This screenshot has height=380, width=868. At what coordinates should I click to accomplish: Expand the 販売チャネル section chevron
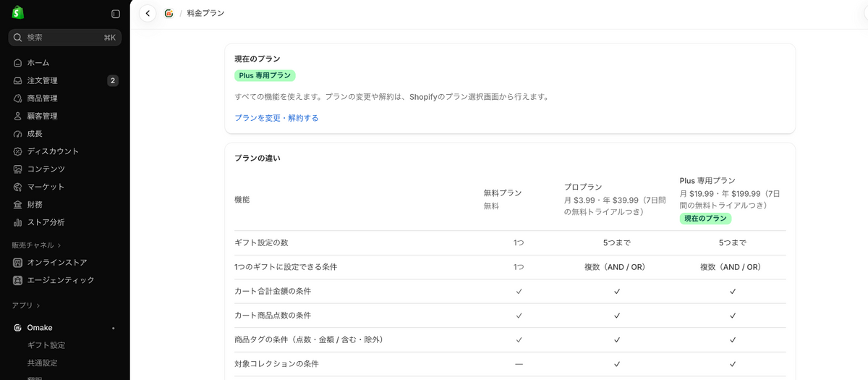click(x=59, y=245)
